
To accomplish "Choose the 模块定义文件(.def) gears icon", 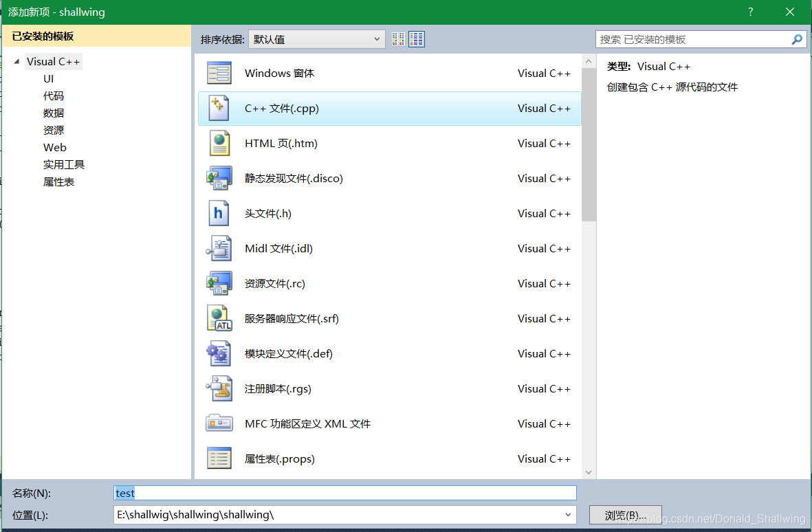I will (x=219, y=353).
